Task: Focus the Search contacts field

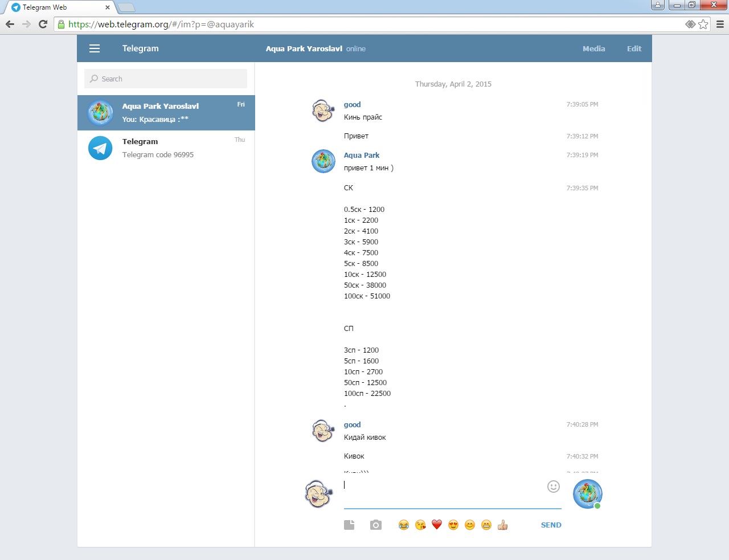Action: pyautogui.click(x=166, y=79)
